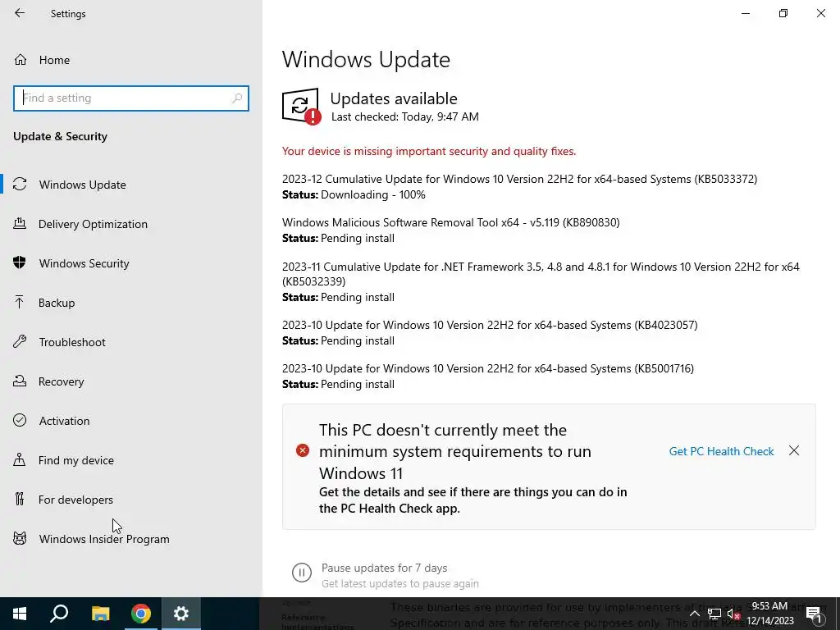The height and width of the screenshot is (630, 840).
Task: Click the Update & Security heading
Action: pos(60,137)
